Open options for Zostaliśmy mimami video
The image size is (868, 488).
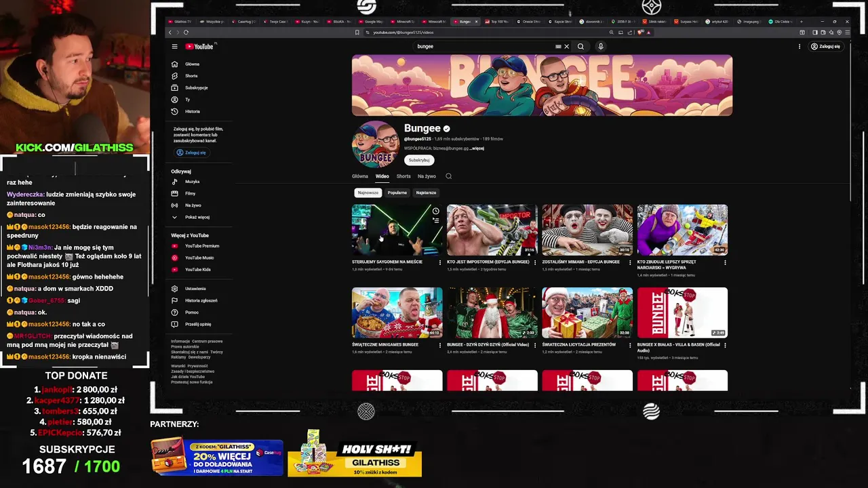(630, 262)
